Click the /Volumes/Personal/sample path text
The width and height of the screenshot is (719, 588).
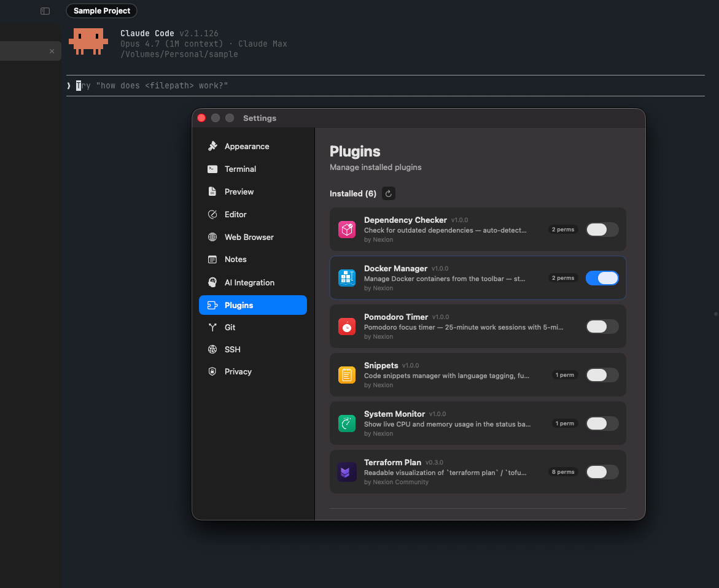[179, 54]
